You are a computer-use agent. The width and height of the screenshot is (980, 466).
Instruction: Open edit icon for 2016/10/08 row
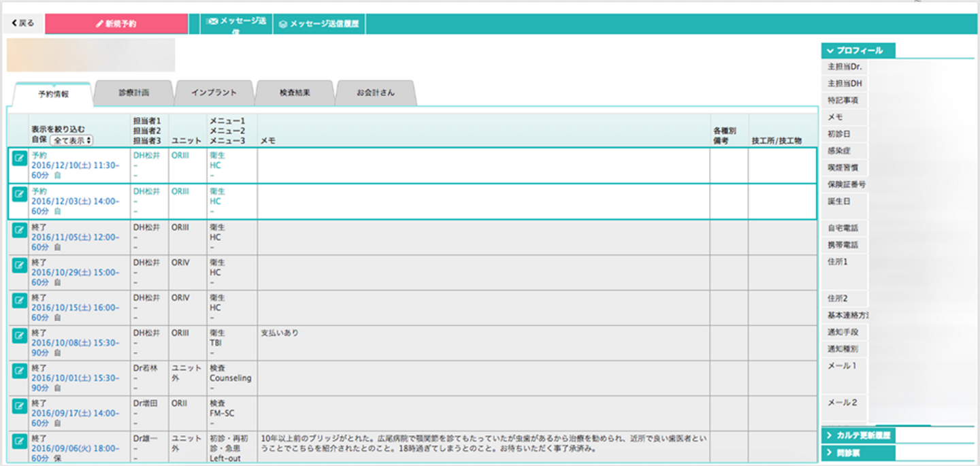click(x=19, y=336)
